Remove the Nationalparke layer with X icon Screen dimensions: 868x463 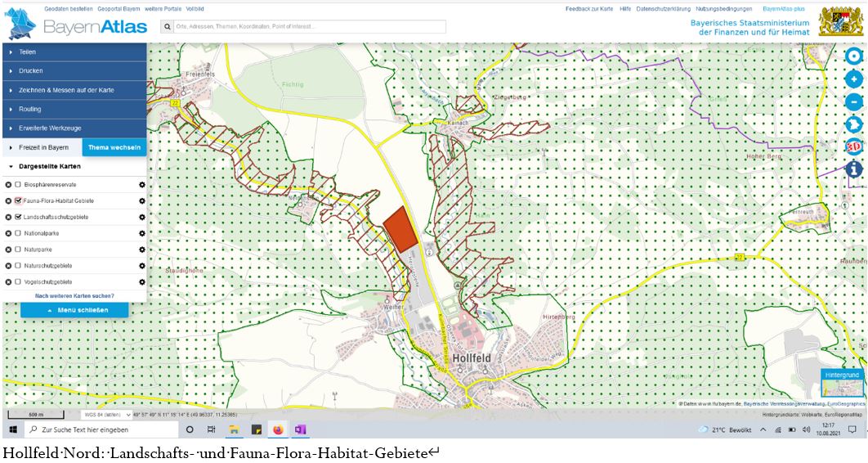point(8,233)
